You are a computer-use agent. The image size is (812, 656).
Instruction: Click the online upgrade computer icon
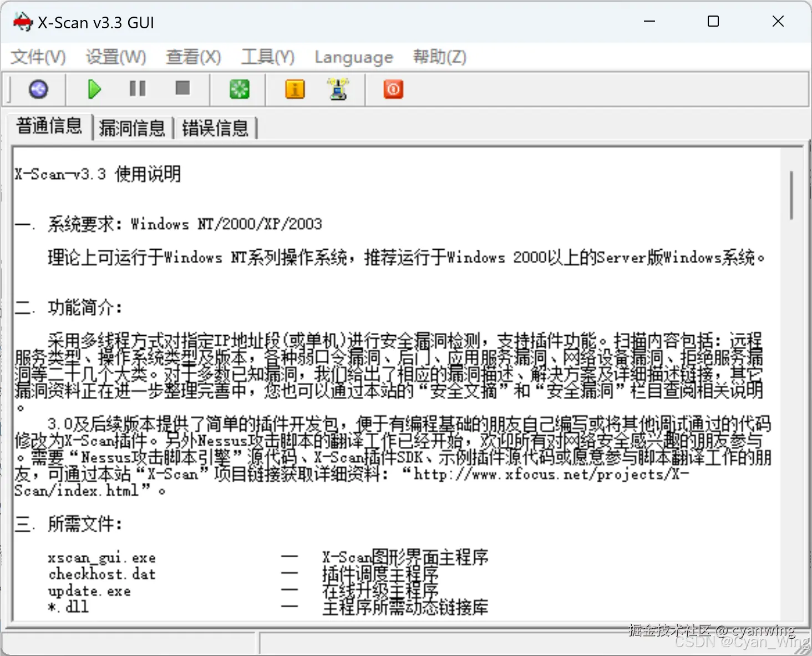[x=338, y=89]
